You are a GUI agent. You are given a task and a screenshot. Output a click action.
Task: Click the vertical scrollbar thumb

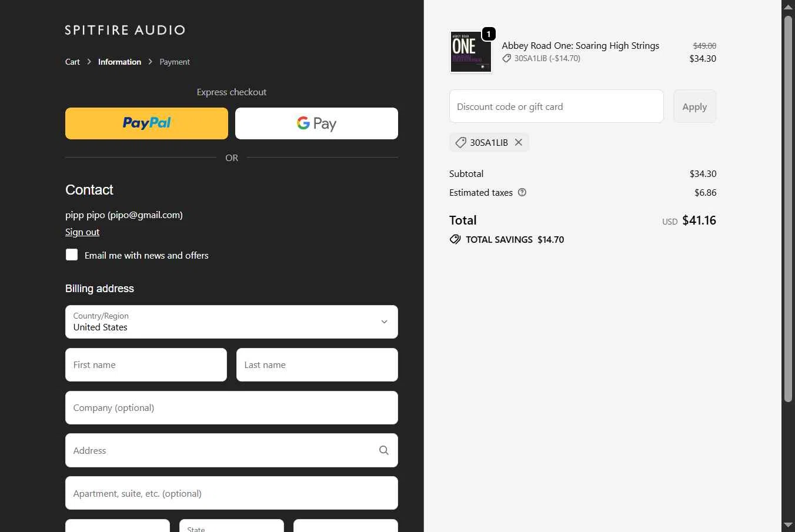(788, 209)
